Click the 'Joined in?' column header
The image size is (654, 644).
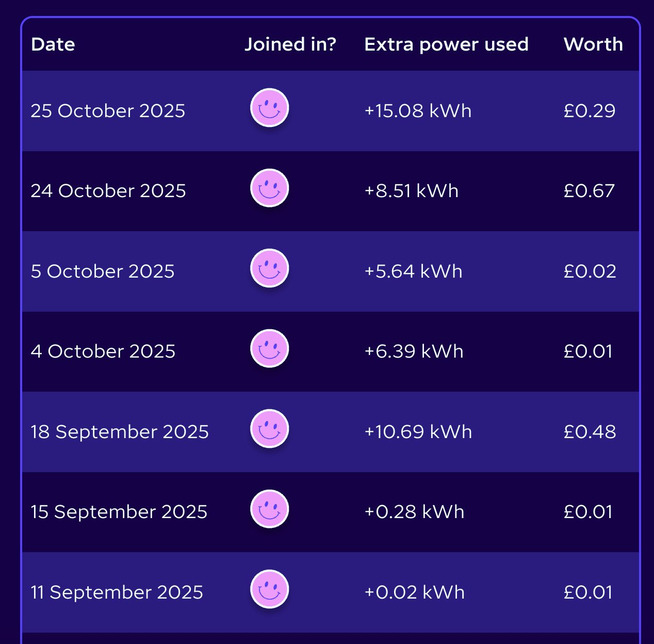click(x=290, y=44)
